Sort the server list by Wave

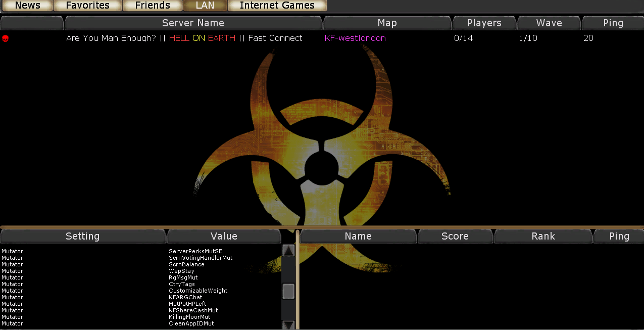pos(549,23)
